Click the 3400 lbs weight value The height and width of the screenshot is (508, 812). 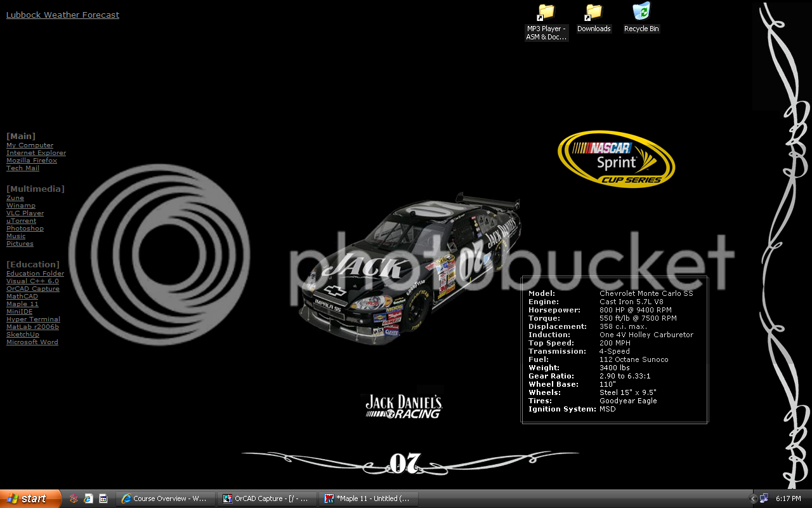tap(615, 368)
